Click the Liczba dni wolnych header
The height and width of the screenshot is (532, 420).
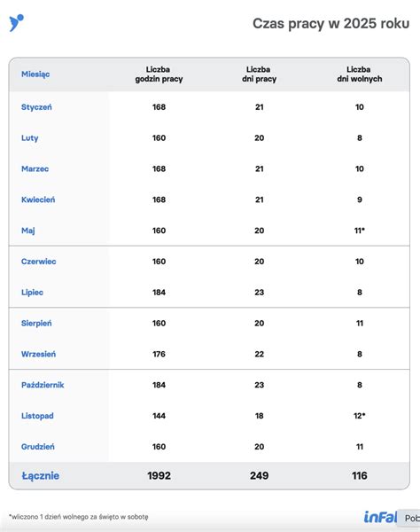coord(360,74)
